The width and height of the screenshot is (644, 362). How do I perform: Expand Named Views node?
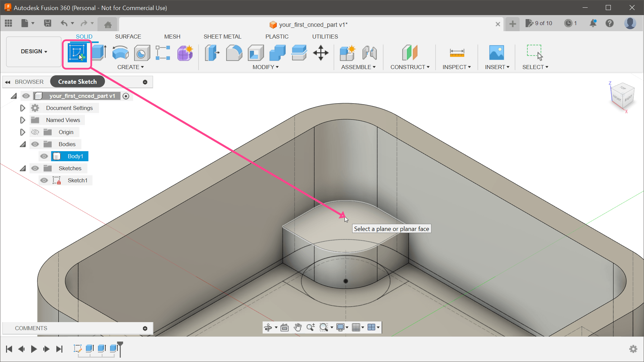pos(22,120)
